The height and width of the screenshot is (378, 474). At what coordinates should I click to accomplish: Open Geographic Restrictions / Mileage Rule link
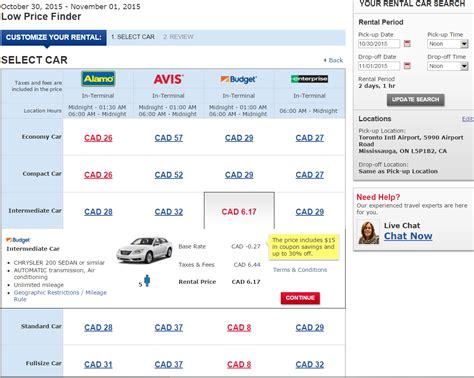[60, 296]
